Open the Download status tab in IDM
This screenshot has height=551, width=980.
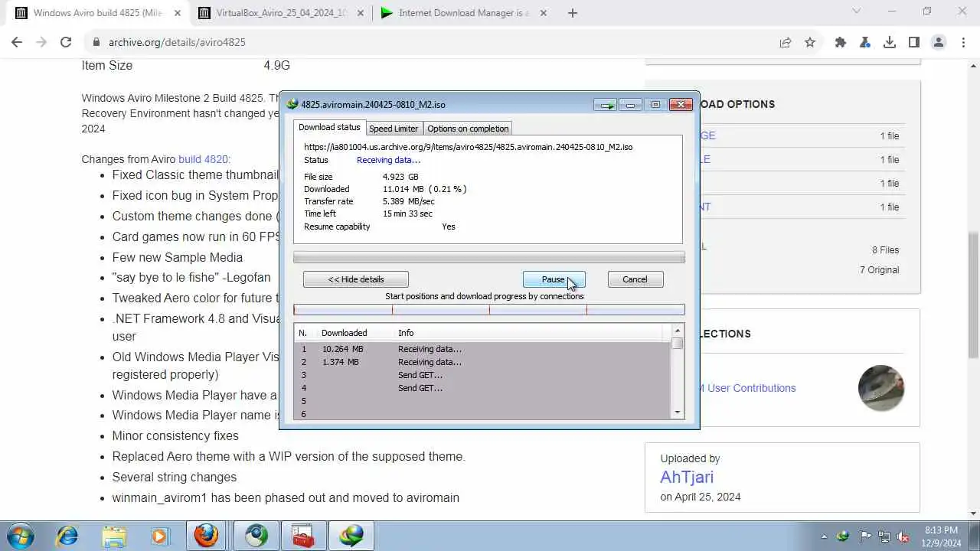click(329, 127)
